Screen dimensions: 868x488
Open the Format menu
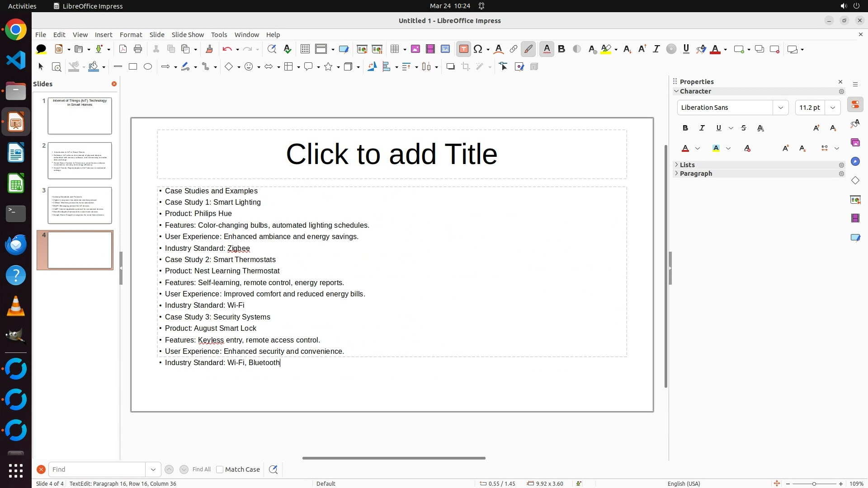131,35
